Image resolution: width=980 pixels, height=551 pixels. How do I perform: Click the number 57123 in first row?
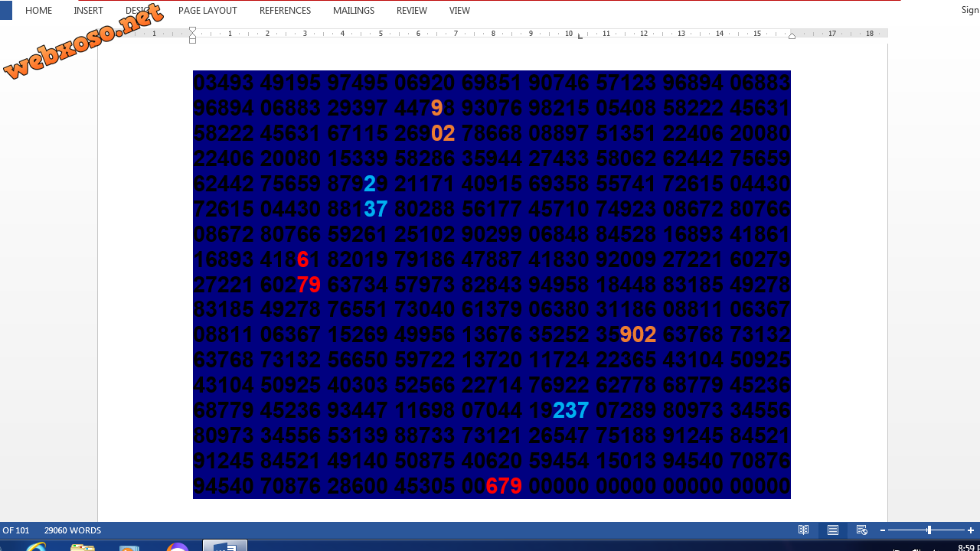point(626,83)
